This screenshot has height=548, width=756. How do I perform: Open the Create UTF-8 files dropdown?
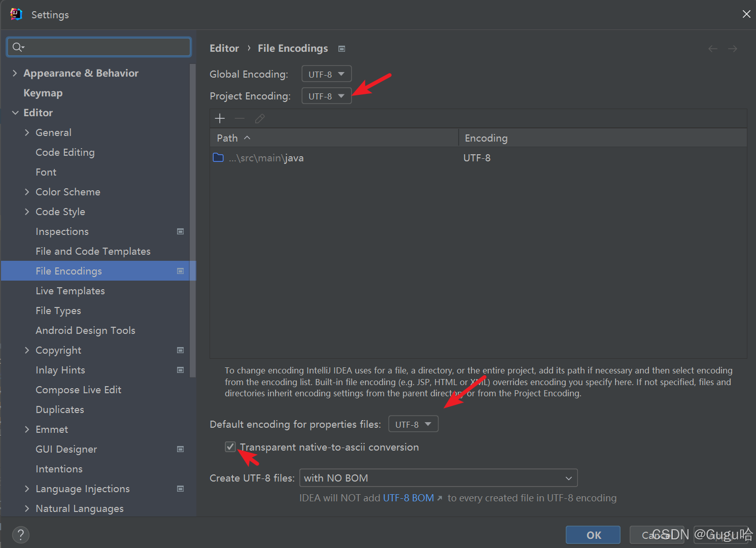tap(568, 477)
